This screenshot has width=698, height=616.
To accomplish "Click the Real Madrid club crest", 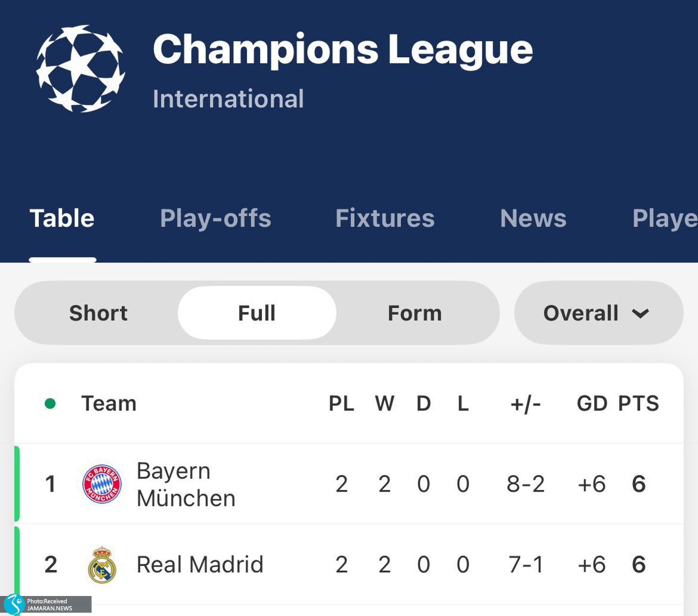I will (x=102, y=565).
